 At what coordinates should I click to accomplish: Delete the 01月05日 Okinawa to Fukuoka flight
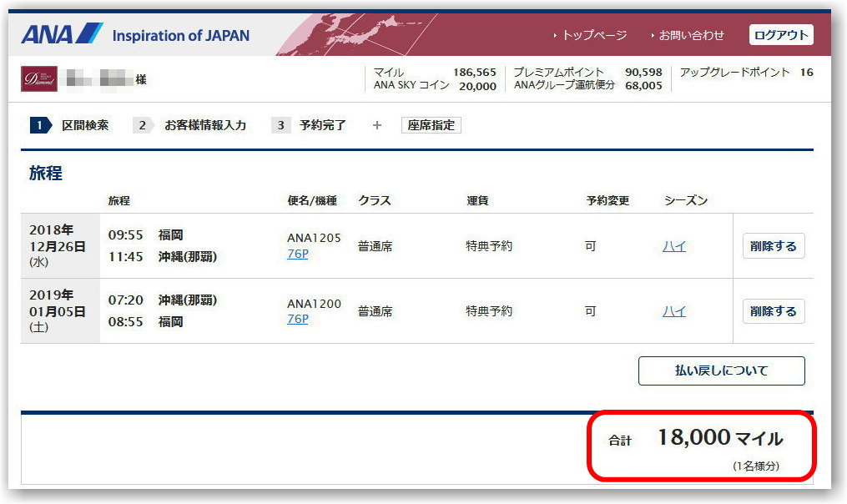(774, 311)
